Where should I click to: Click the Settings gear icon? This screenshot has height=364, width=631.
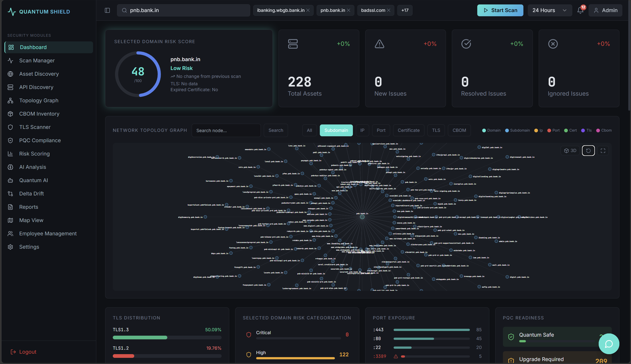(x=10, y=247)
